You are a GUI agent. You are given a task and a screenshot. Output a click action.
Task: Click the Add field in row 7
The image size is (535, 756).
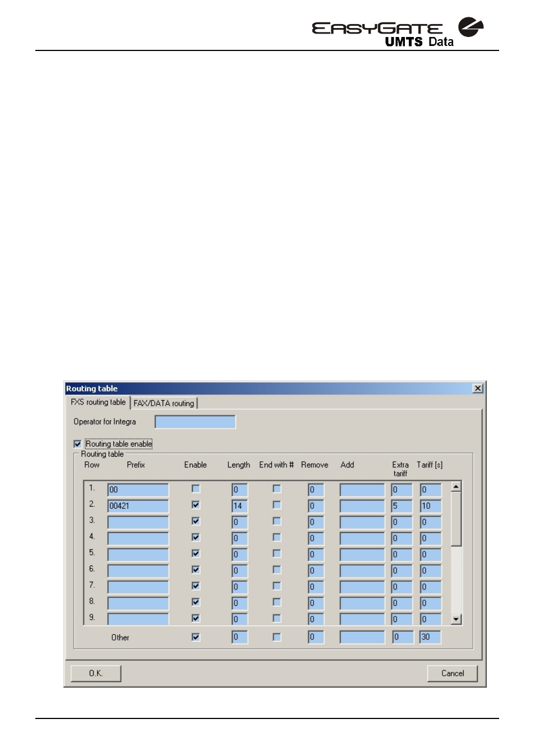(x=362, y=587)
